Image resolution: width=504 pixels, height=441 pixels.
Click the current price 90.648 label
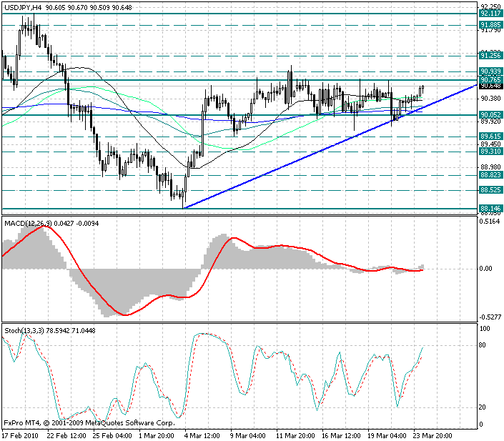coord(490,86)
